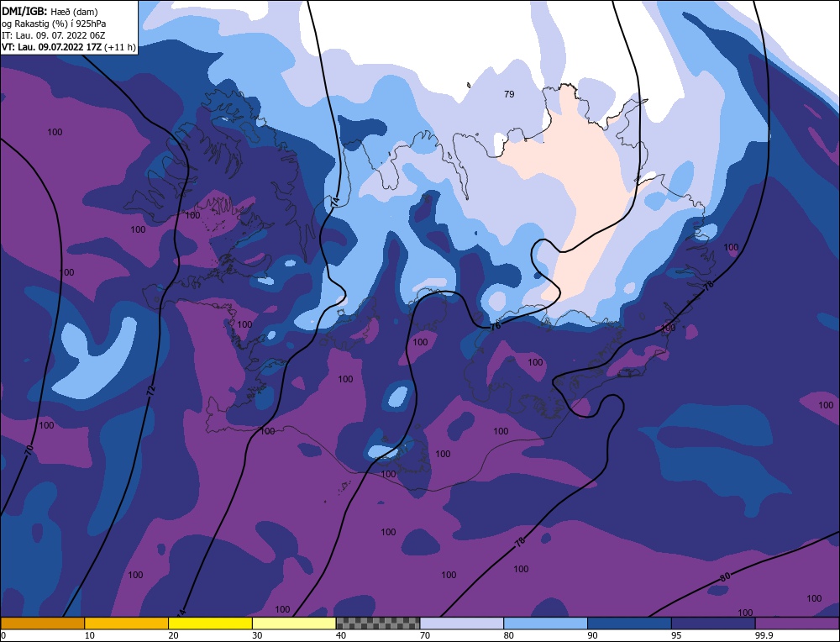Viewport: 840px width, 642px height.
Task: Click the '70' contour line label
Action: [x=29, y=450]
